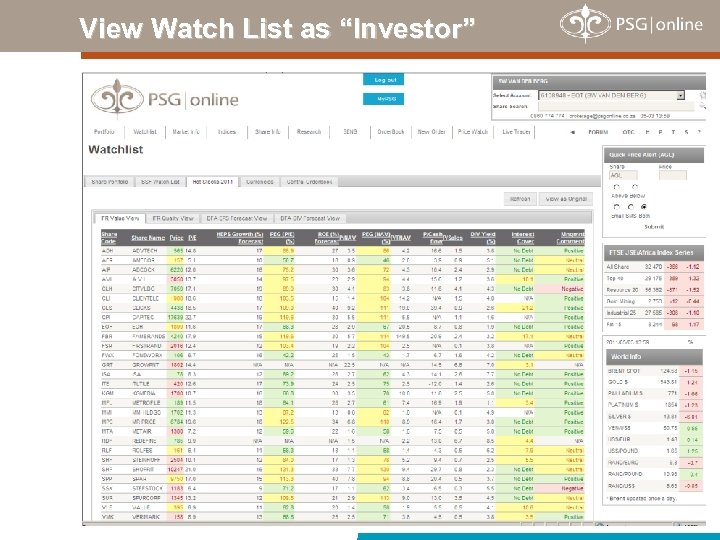Sort by the Interest Cover header
Viewport: 720px width, 540px height.
click(x=523, y=238)
